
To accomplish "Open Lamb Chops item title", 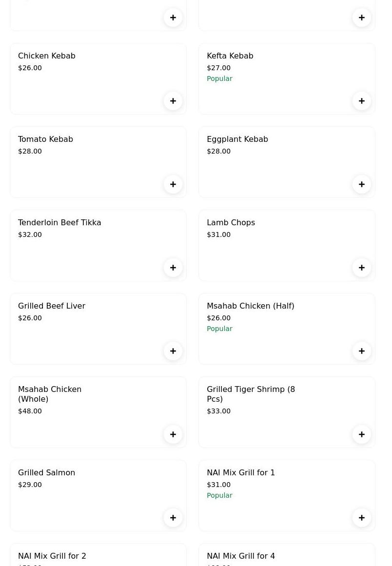I will [x=231, y=223].
